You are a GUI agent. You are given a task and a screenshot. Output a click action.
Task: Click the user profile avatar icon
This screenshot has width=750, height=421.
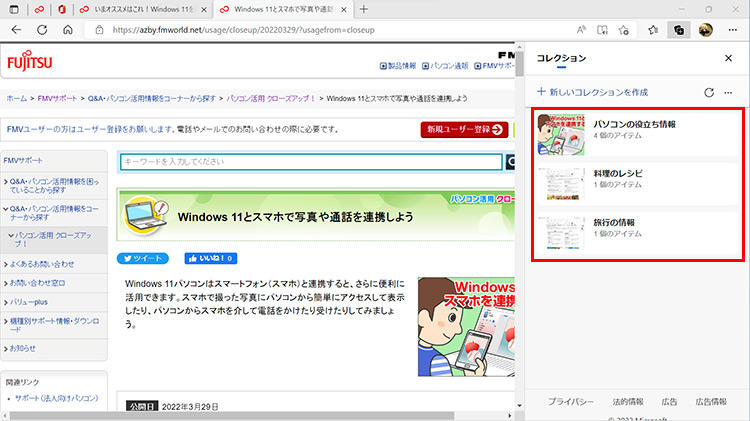point(706,30)
